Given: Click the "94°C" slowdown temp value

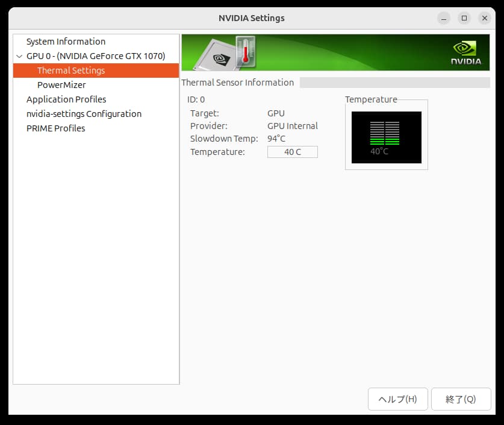Looking at the screenshot, I should [276, 139].
